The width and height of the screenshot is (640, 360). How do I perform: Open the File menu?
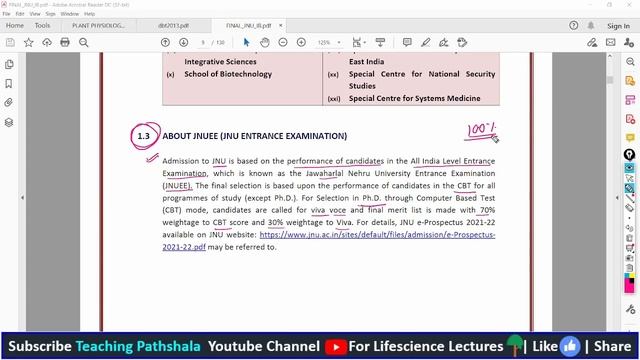click(7, 14)
